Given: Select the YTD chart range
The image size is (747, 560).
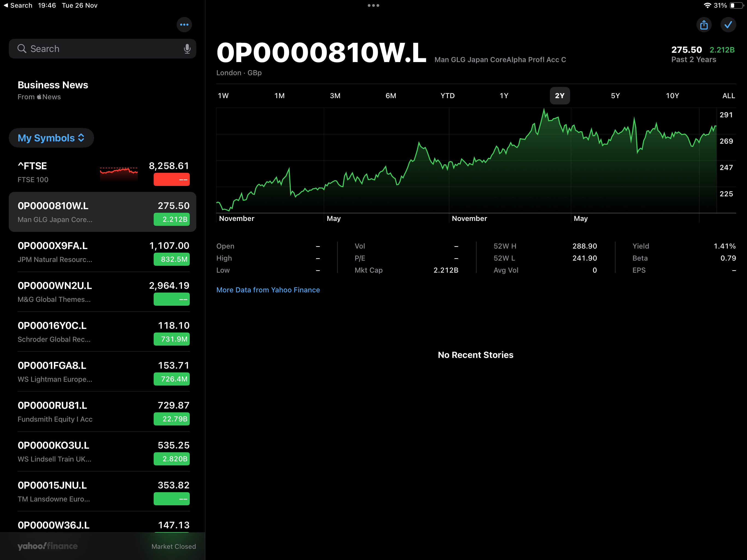Looking at the screenshot, I should point(447,96).
